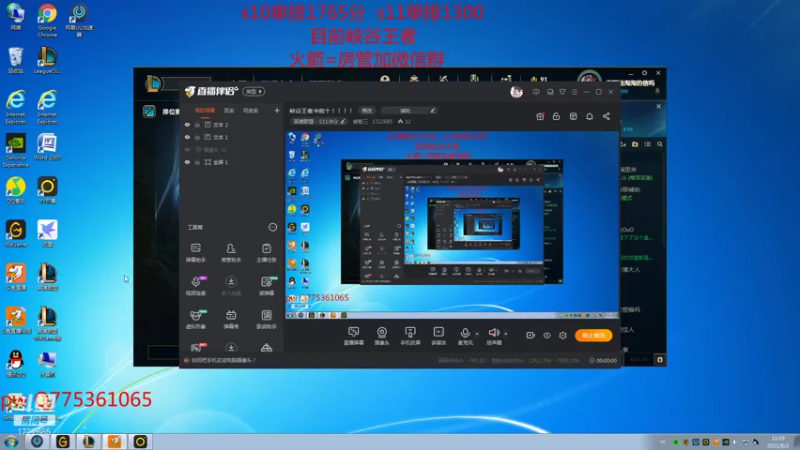Collapse the toolbox section with circle button
The width and height of the screenshot is (800, 450).
click(x=272, y=227)
